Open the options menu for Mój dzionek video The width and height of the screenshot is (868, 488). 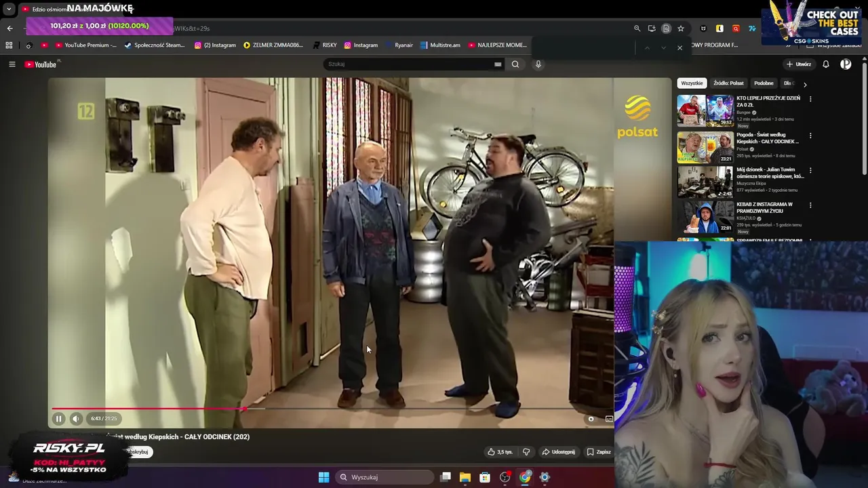[x=810, y=171]
